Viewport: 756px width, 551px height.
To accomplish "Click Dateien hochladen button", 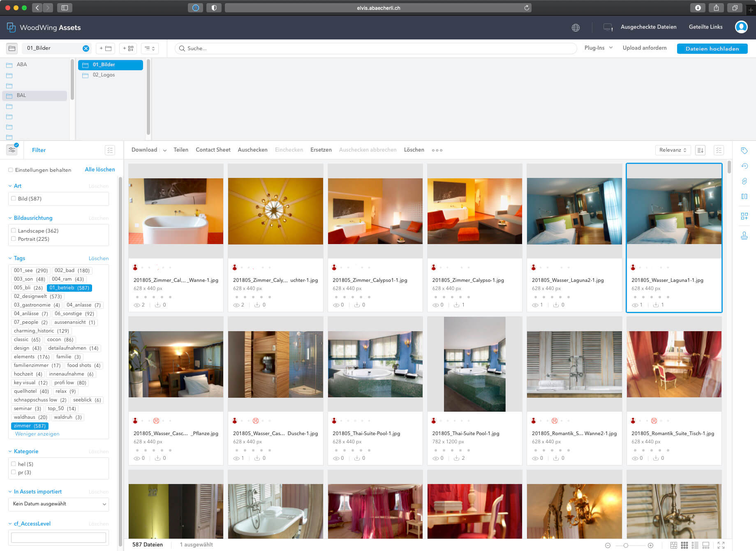I will pos(712,48).
